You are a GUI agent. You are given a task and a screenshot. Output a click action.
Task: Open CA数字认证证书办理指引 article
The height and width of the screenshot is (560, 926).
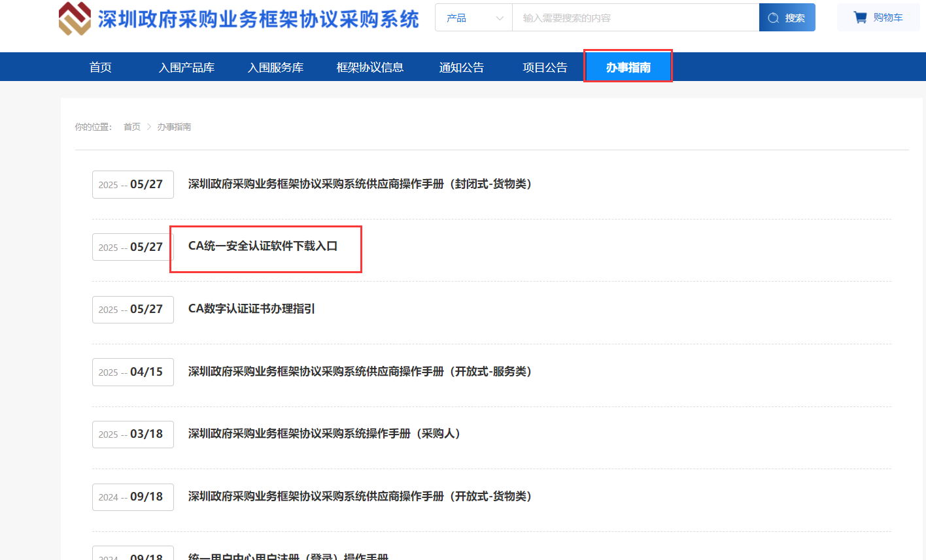[252, 308]
